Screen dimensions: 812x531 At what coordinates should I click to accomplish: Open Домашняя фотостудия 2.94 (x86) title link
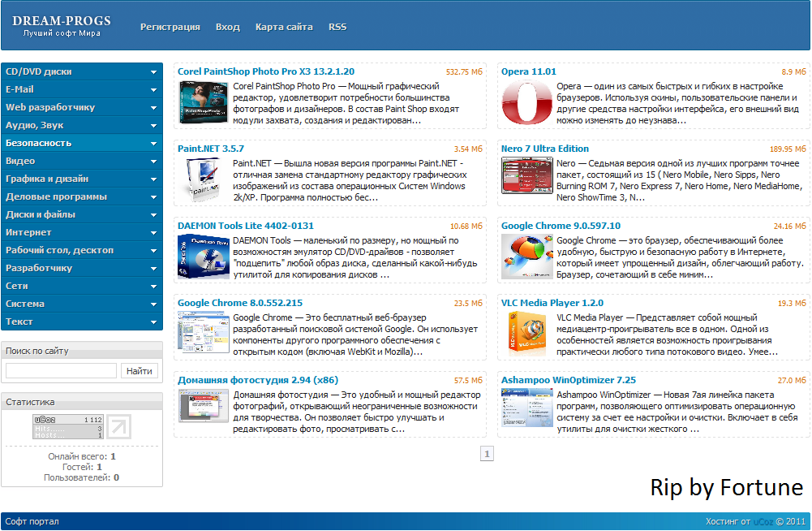[258, 380]
